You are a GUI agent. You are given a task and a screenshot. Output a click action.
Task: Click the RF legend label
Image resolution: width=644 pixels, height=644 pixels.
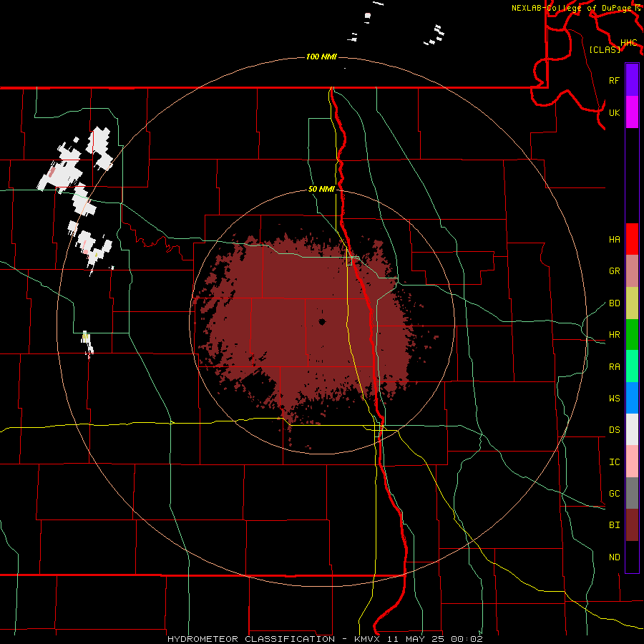(614, 80)
